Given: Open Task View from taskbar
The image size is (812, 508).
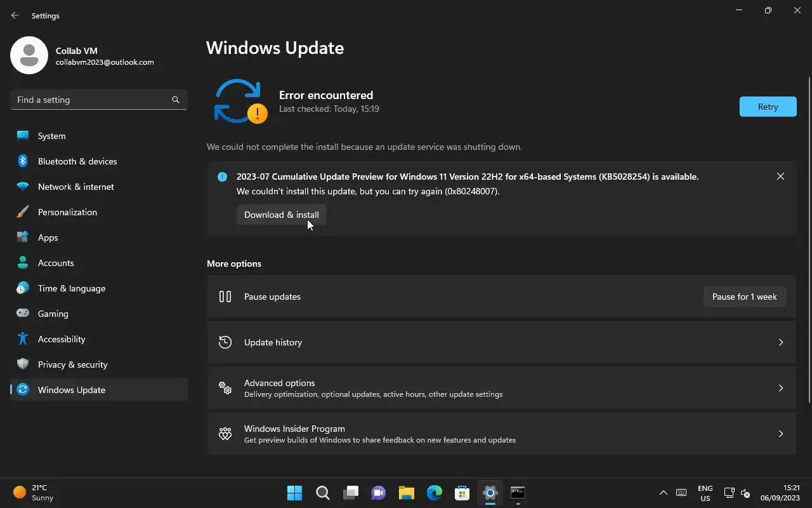Looking at the screenshot, I should click(351, 493).
